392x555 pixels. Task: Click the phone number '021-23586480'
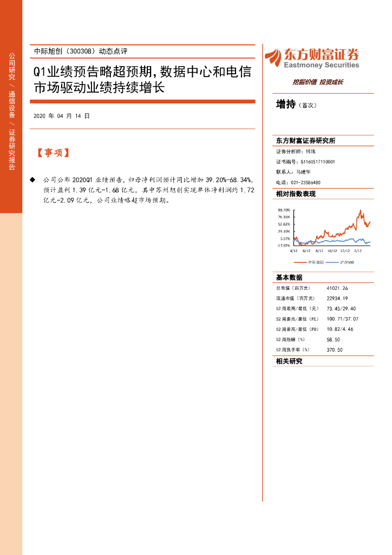pos(305,183)
